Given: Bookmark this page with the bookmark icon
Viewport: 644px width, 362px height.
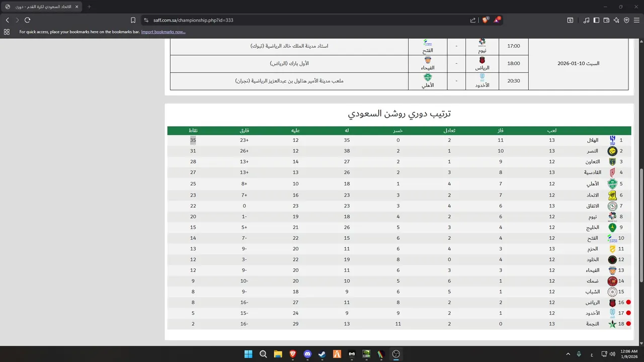Looking at the screenshot, I should pyautogui.click(x=133, y=20).
